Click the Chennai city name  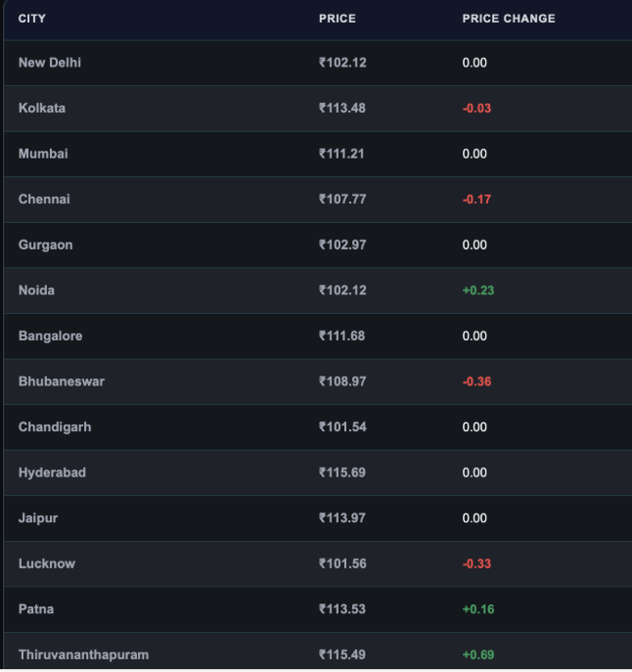tap(44, 200)
